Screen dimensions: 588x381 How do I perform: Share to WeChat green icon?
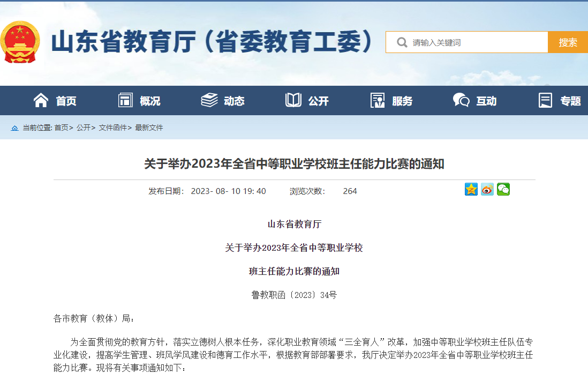click(503, 189)
